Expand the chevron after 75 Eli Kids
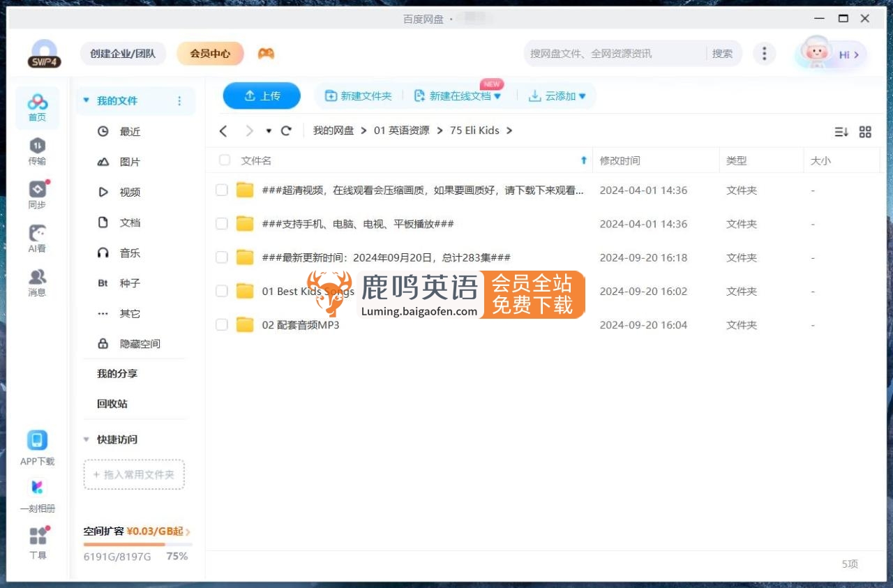 (509, 130)
